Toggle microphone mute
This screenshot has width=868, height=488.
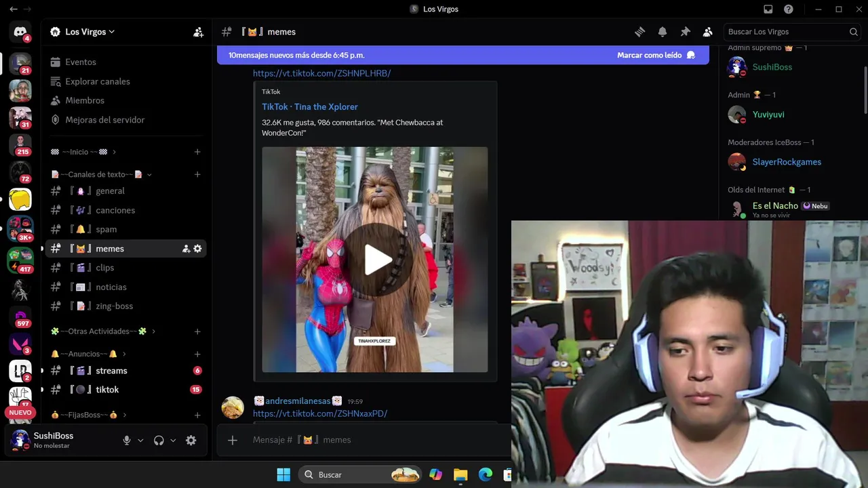(126, 441)
